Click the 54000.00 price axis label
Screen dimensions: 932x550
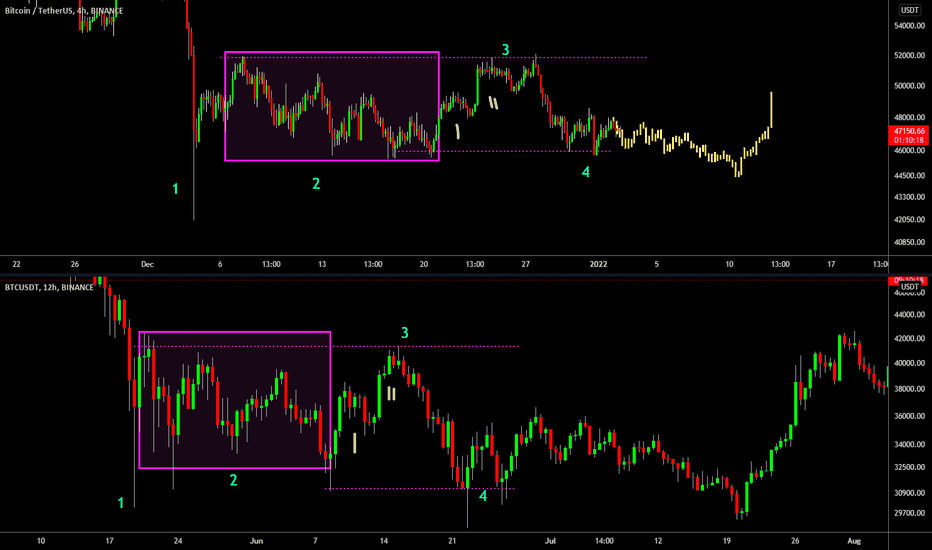[x=909, y=26]
